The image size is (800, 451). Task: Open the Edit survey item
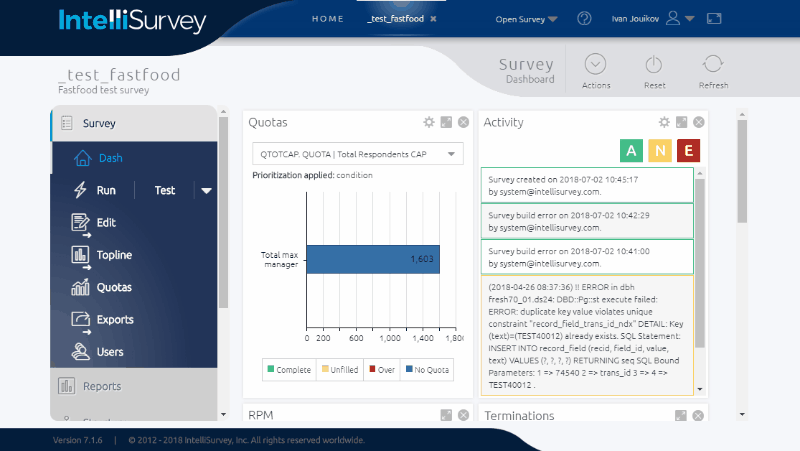[x=94, y=223]
